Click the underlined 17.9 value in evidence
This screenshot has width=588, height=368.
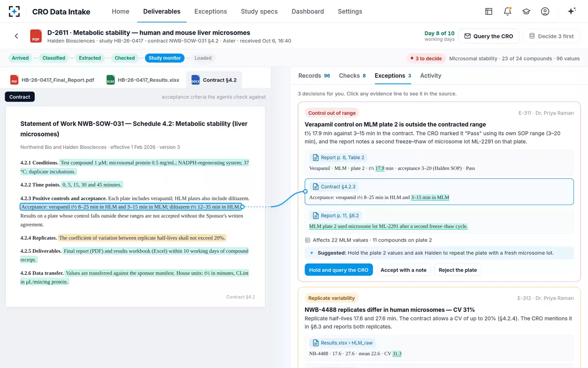click(x=380, y=168)
